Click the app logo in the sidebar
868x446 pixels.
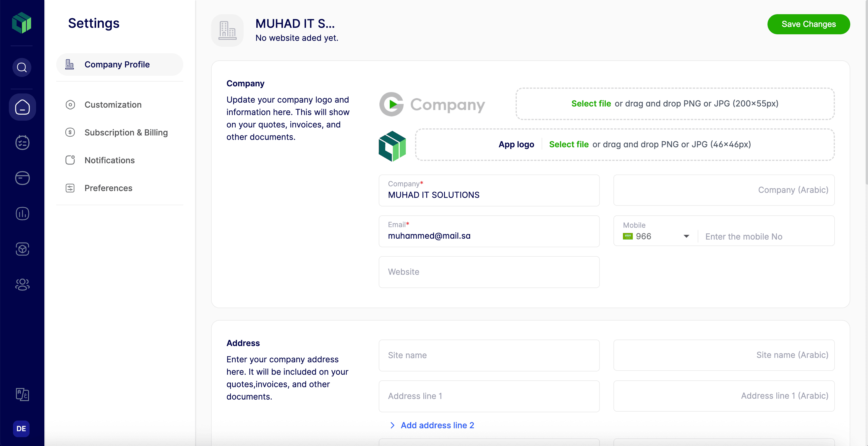click(x=22, y=23)
